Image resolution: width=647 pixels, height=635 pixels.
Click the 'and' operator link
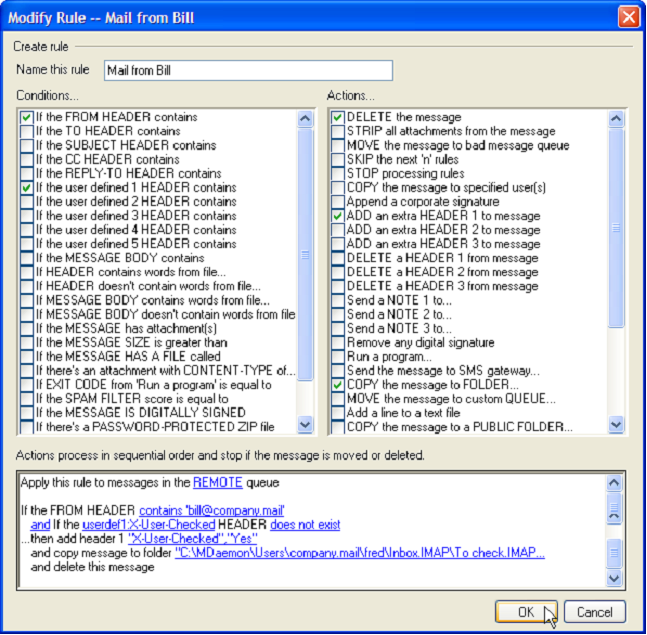pyautogui.click(x=40, y=525)
